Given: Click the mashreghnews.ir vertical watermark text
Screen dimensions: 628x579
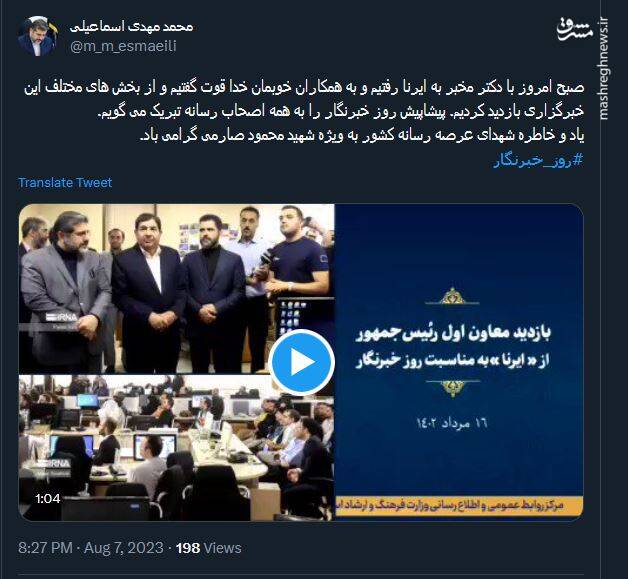Looking at the screenshot, I should 605,68.
